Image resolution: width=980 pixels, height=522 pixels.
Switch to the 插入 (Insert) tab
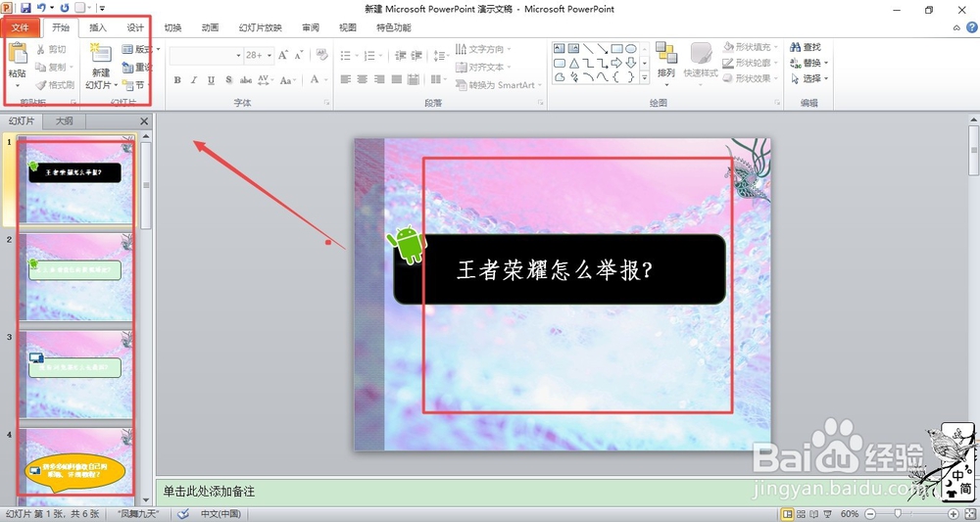(98, 27)
